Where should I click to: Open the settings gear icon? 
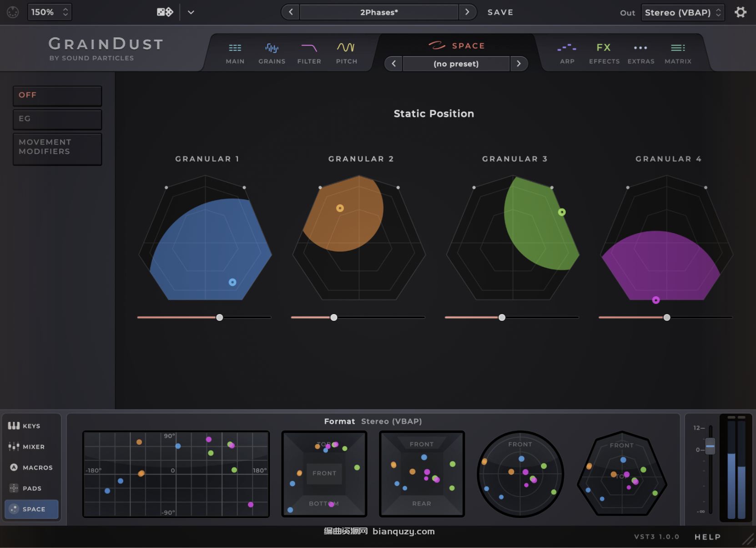tap(741, 12)
